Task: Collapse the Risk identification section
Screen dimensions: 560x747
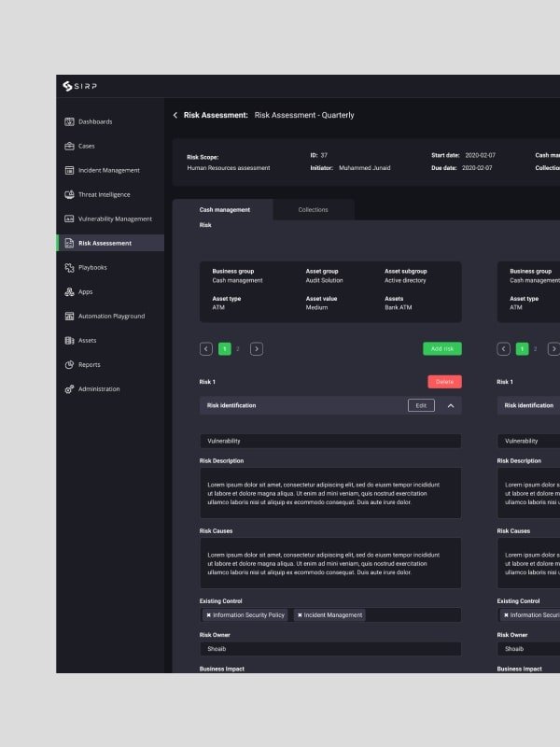Action: point(451,406)
